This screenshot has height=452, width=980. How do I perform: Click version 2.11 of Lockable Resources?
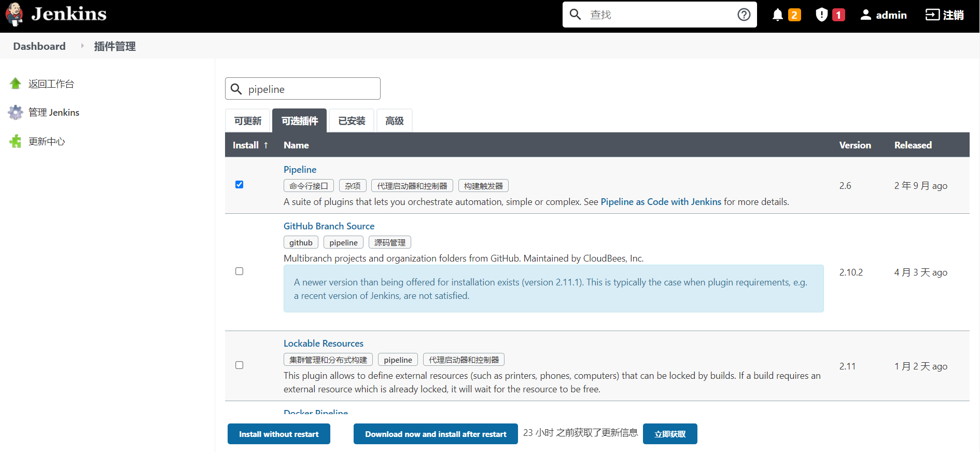847,366
